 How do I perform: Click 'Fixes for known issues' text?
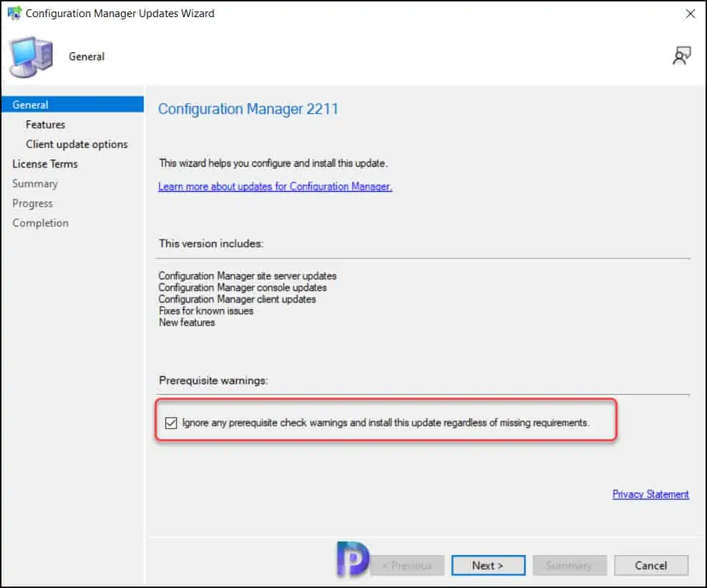click(206, 311)
